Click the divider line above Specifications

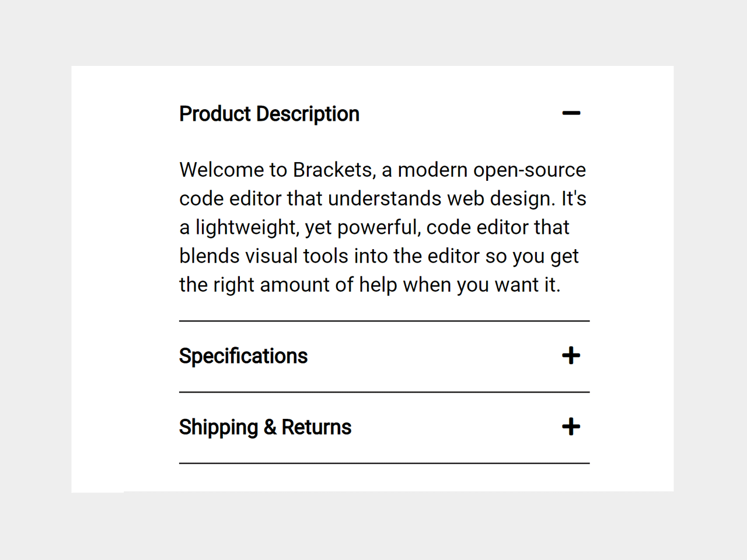[x=384, y=321]
